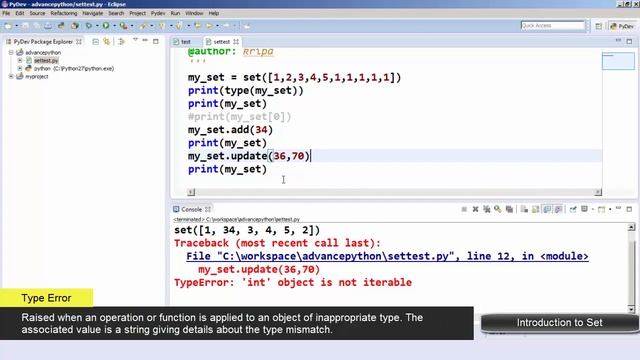Maximize the Console panel
The image size is (640, 360).
(629, 209)
